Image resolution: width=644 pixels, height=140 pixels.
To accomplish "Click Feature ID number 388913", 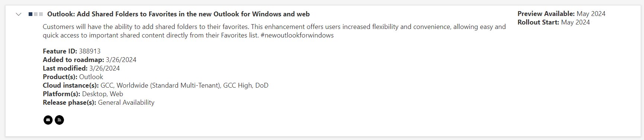I will pos(90,51).
